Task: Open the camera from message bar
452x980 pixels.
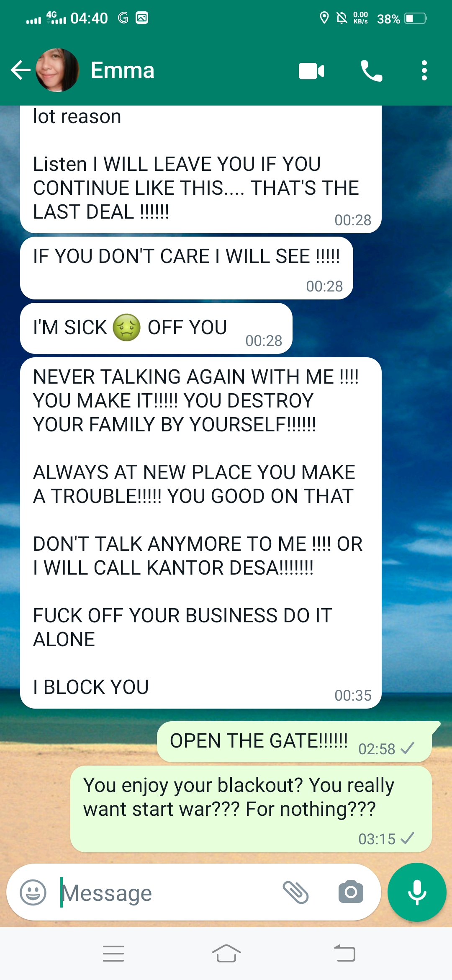Action: (351, 892)
